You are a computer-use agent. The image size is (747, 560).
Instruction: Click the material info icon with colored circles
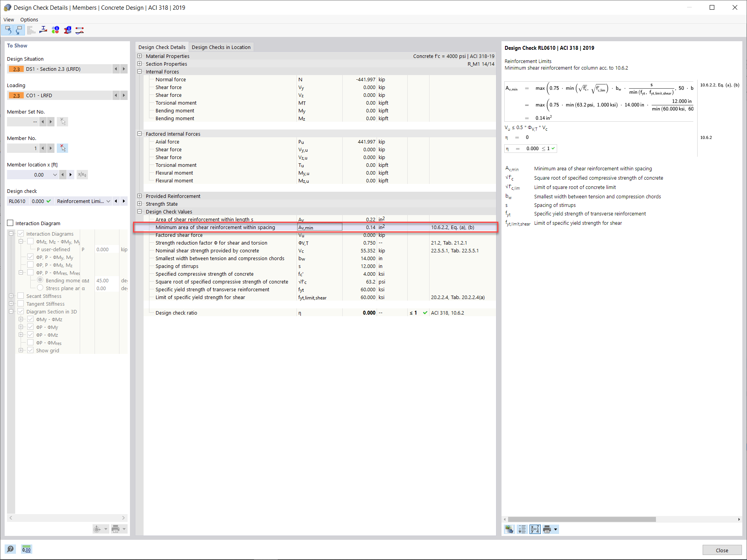tap(55, 30)
